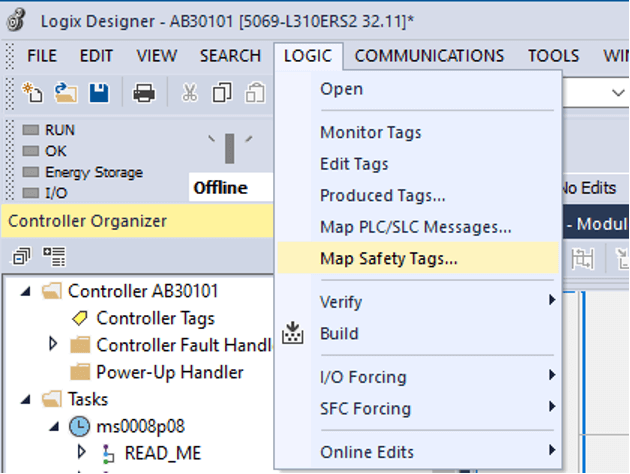Click the Logix Designer application icon

pos(16,20)
